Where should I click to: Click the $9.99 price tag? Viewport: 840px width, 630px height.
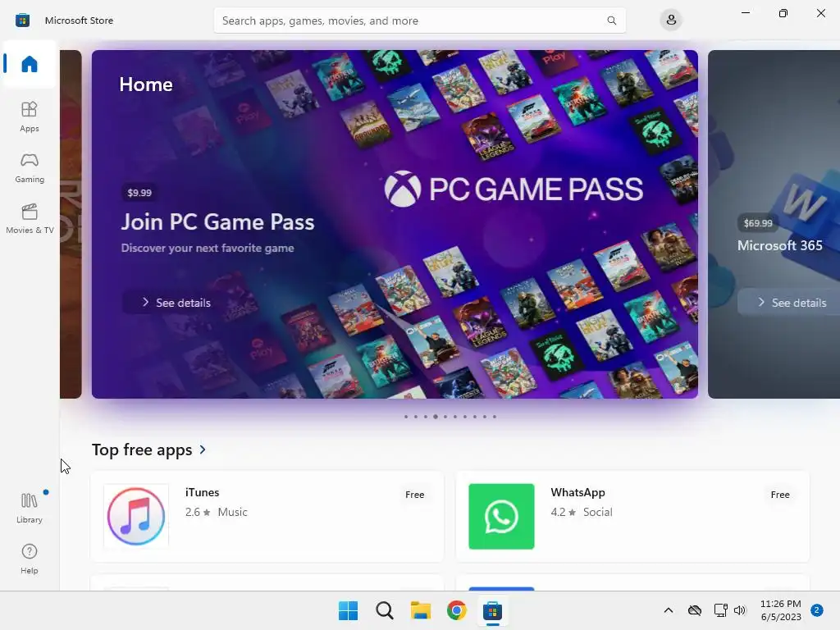(x=139, y=193)
